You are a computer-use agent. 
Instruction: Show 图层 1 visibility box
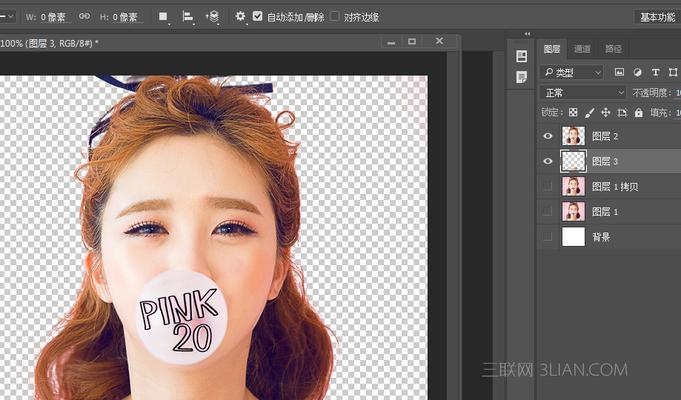[548, 212]
